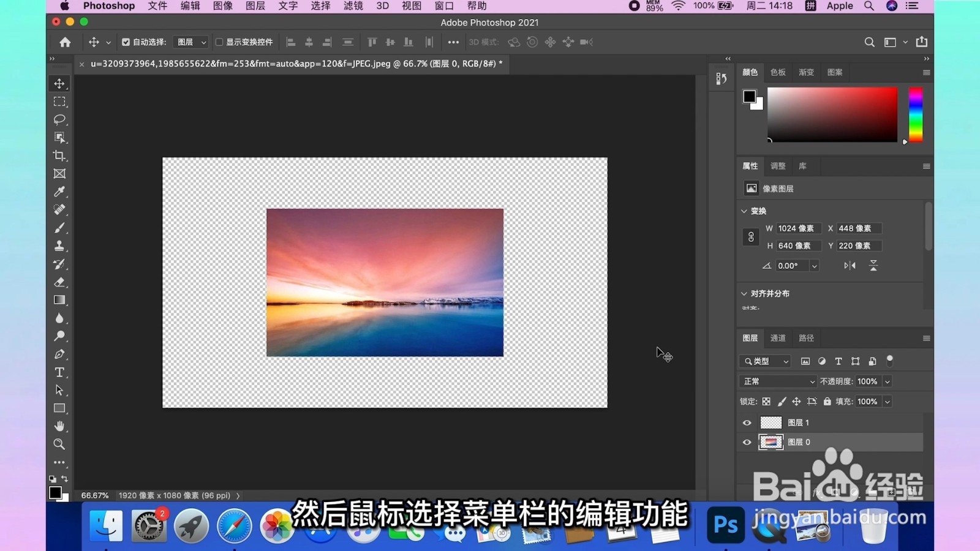Hide the 图层 0 layer visibility eye
Viewport: 980px width, 551px height.
click(747, 442)
